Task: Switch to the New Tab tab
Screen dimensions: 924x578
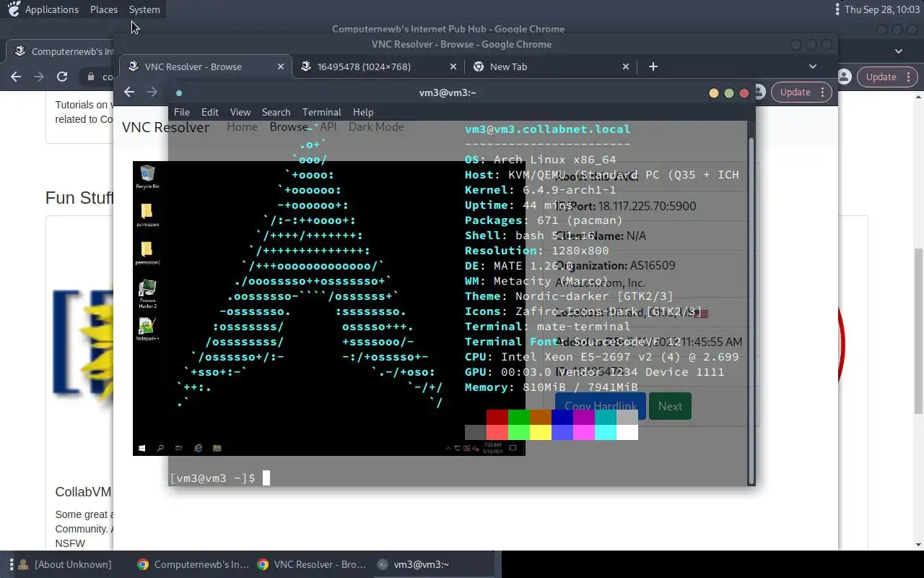Action: coord(551,66)
